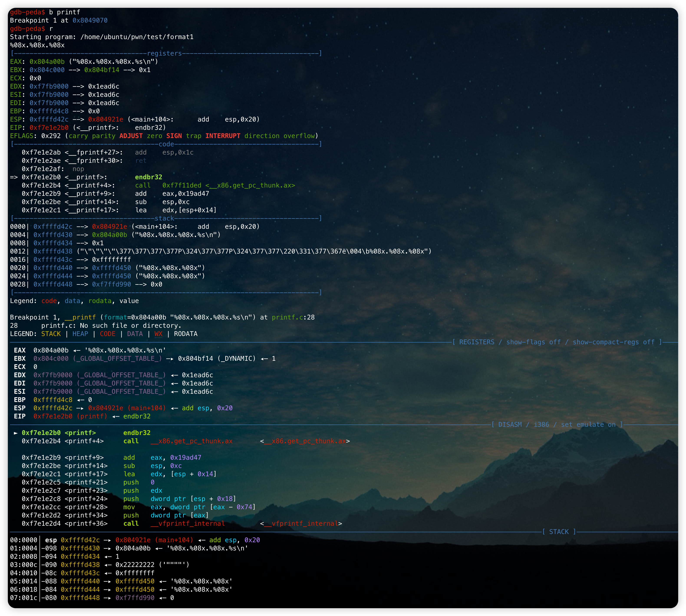
Task: Select 'No such file or directory' message
Action: point(130,326)
